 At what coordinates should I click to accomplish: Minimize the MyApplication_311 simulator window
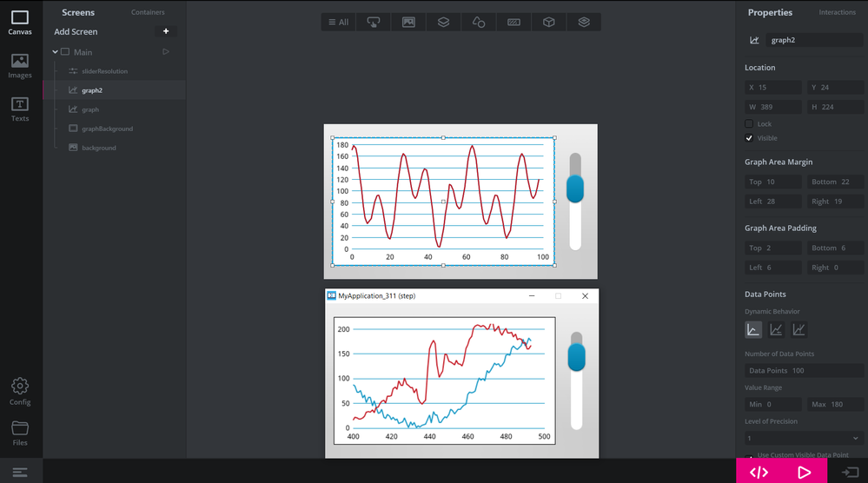[532, 296]
